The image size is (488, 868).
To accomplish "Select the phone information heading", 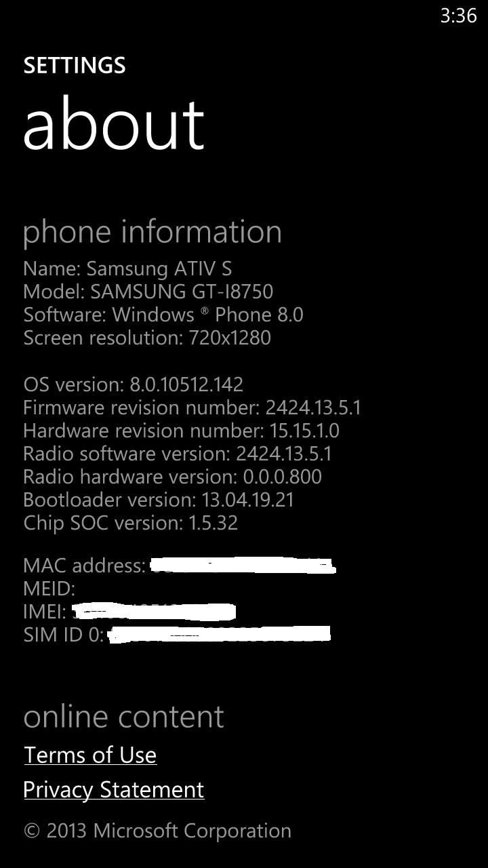I will tap(152, 233).
